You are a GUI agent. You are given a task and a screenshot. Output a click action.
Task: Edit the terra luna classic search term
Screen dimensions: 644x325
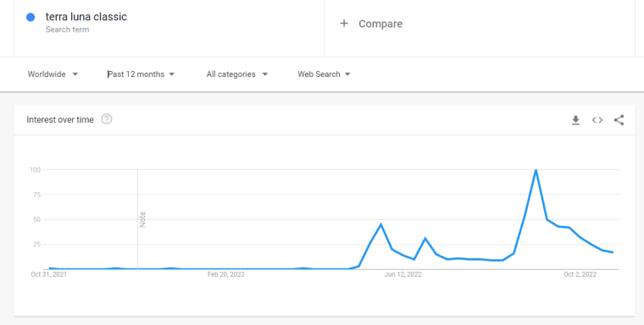86,17
